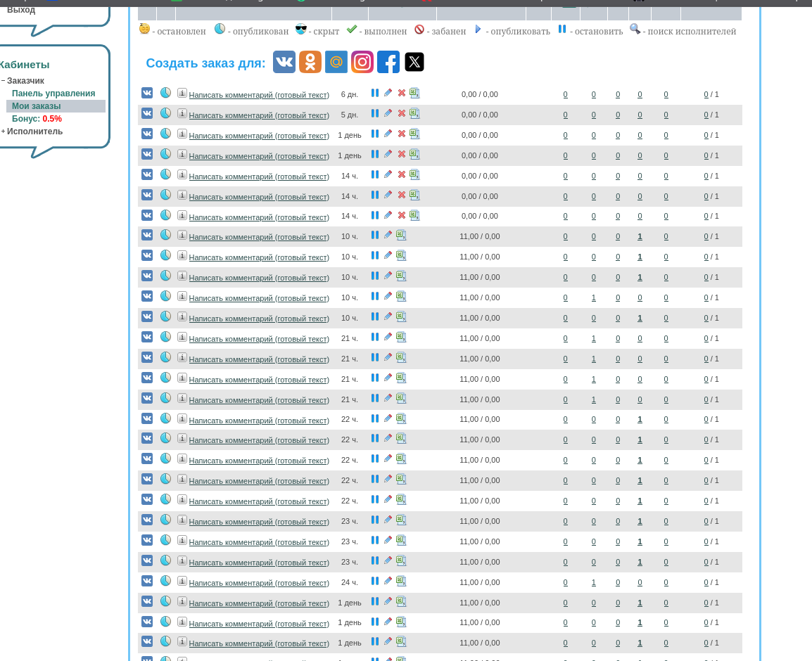This screenshot has width=812, height=661.
Task: Click the VK network icon in 5 дн. row
Action: pos(147,113)
